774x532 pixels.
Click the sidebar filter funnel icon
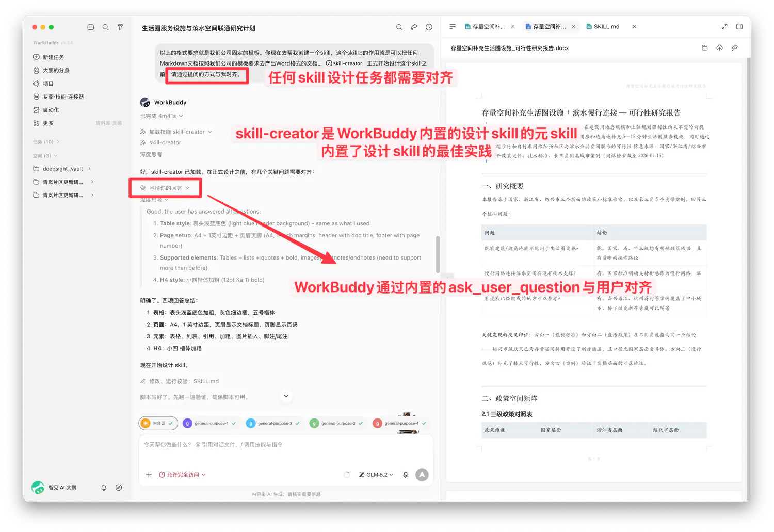(120, 27)
